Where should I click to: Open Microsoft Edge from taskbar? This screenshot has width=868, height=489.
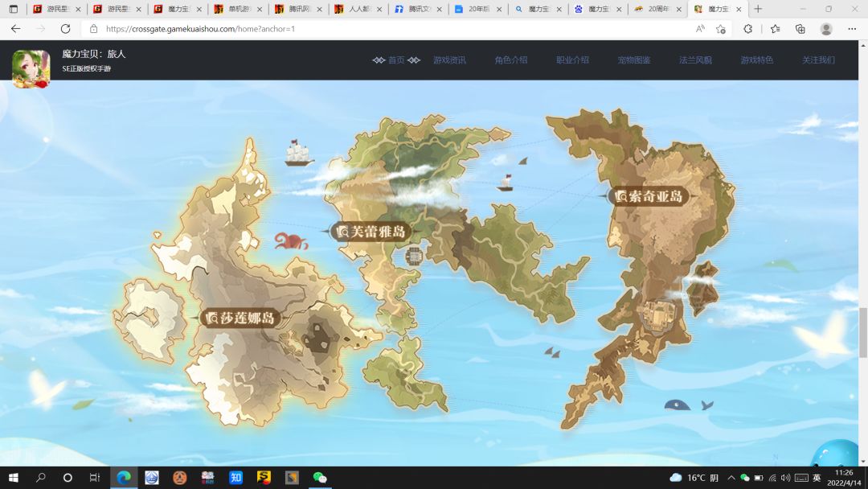click(x=124, y=478)
